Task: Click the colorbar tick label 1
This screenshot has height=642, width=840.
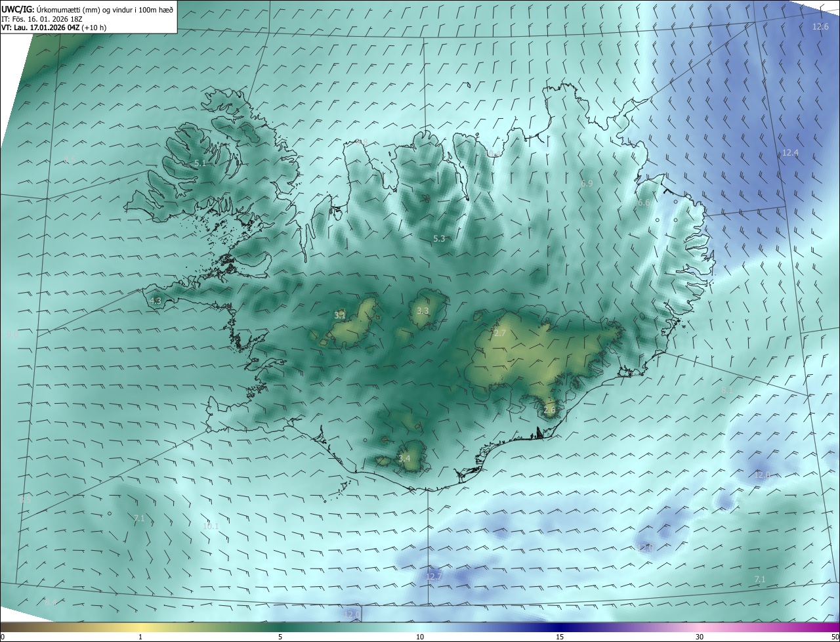Action: 141,637
